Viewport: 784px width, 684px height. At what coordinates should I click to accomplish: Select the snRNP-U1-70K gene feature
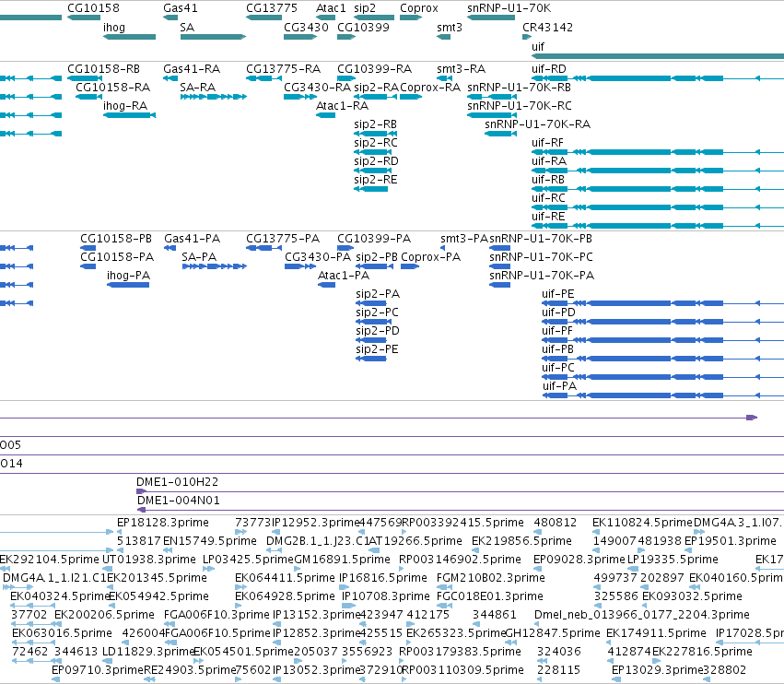pos(491,18)
